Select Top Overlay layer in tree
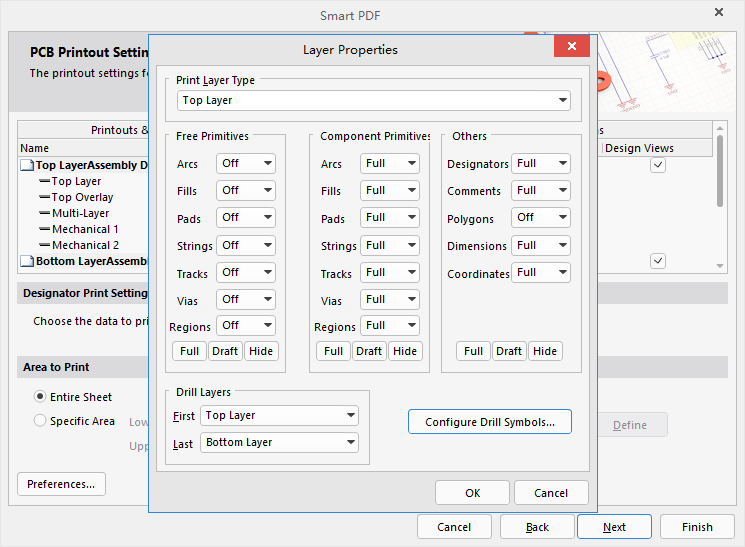Image resolution: width=745 pixels, height=547 pixels. pos(82,197)
